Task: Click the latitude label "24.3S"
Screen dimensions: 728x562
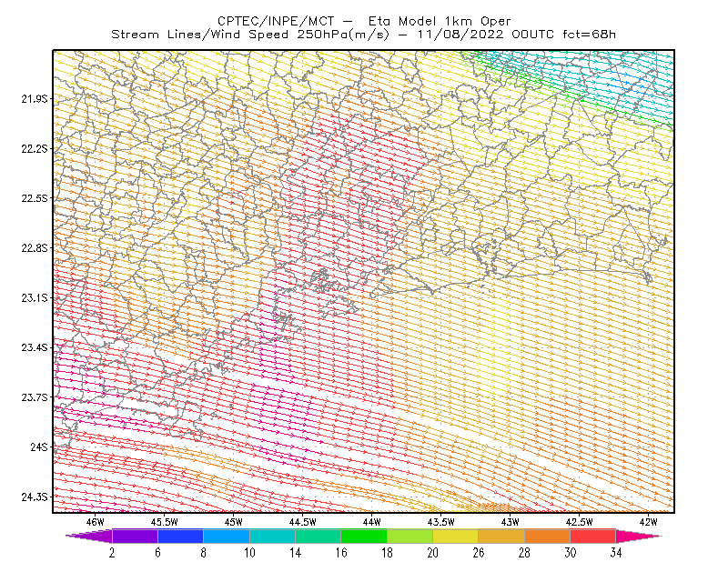Action: (x=35, y=497)
